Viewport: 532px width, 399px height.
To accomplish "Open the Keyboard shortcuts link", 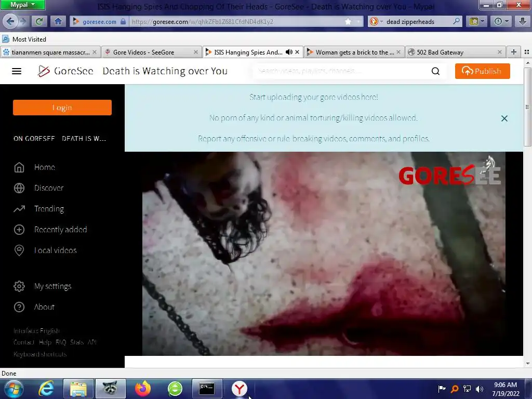I will pyautogui.click(x=40, y=354).
